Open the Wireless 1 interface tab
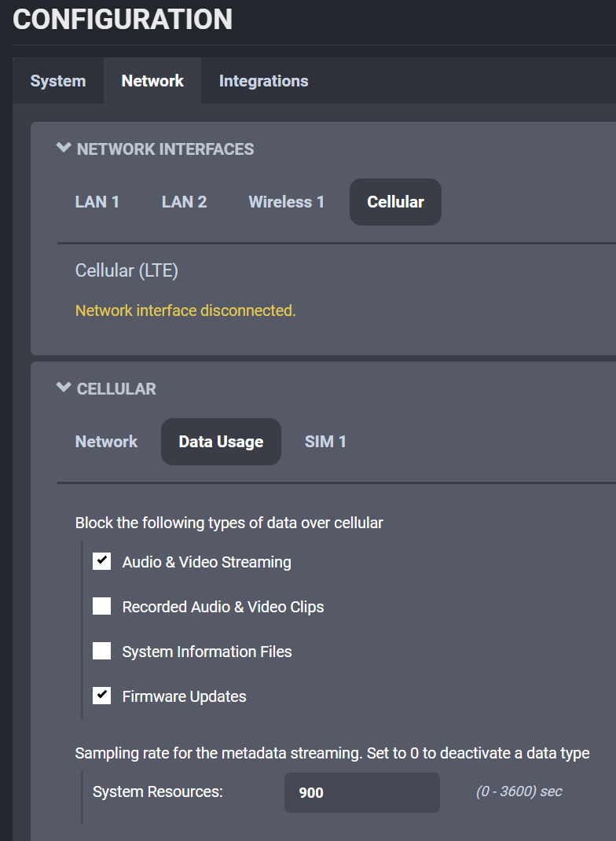The width and height of the screenshot is (616, 841). (x=286, y=202)
